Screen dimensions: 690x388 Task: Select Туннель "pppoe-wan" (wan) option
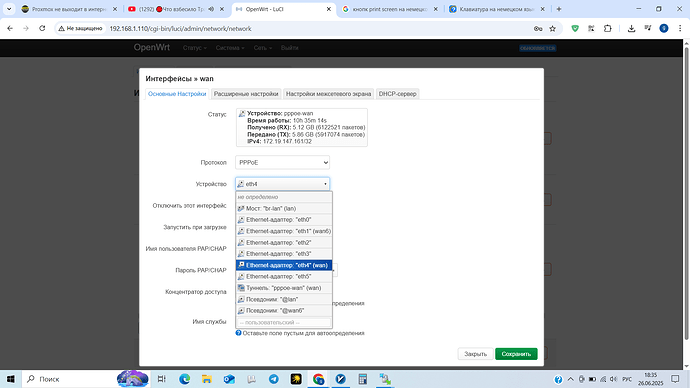tap(284, 288)
